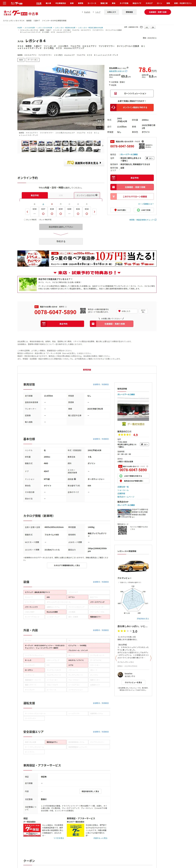Open the 中古車 top nav item
196x868 pixels.
pos(39,3)
